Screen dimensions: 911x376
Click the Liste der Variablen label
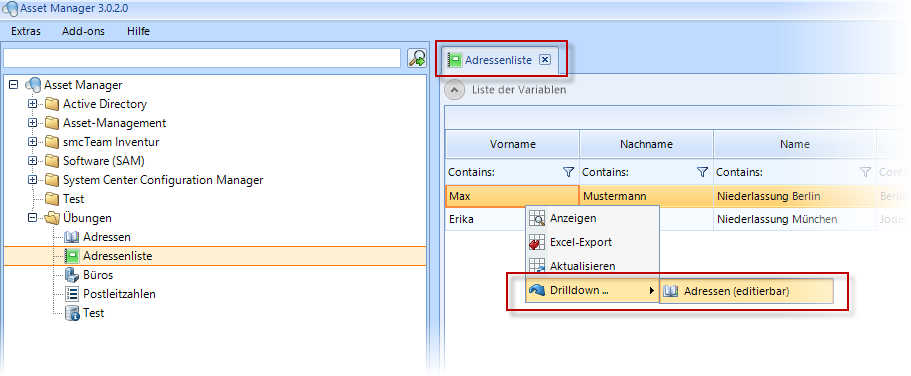click(x=519, y=90)
